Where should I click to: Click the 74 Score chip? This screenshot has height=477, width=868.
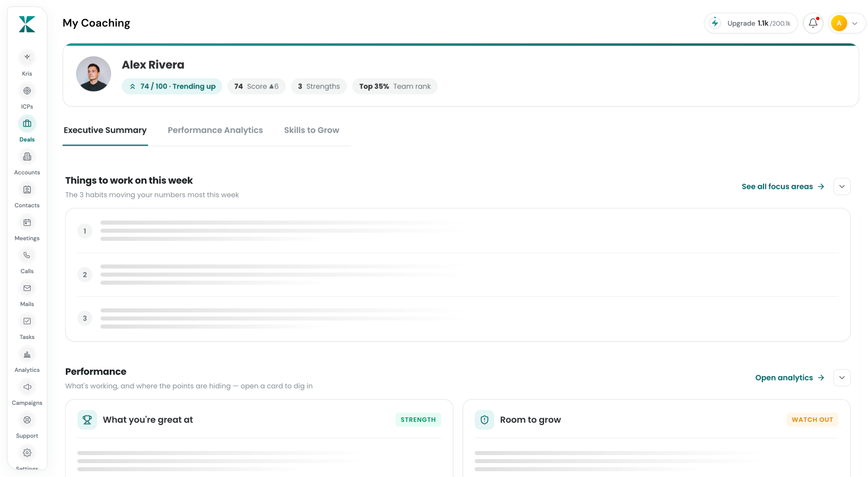coord(256,86)
